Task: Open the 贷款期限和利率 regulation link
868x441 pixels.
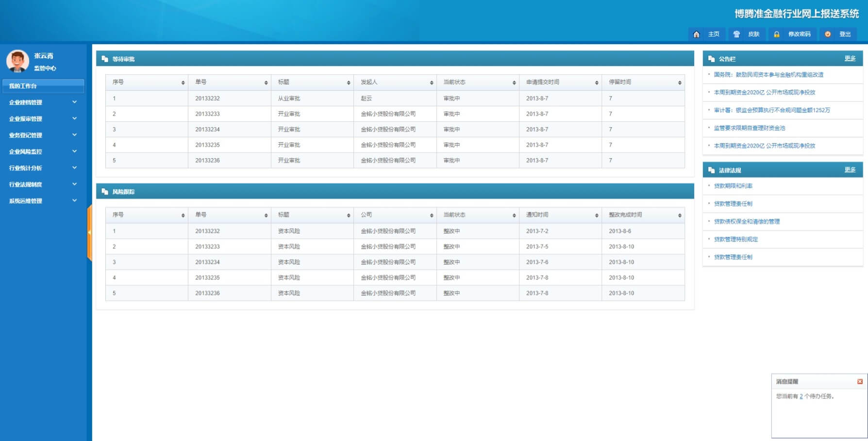Action: (x=733, y=186)
